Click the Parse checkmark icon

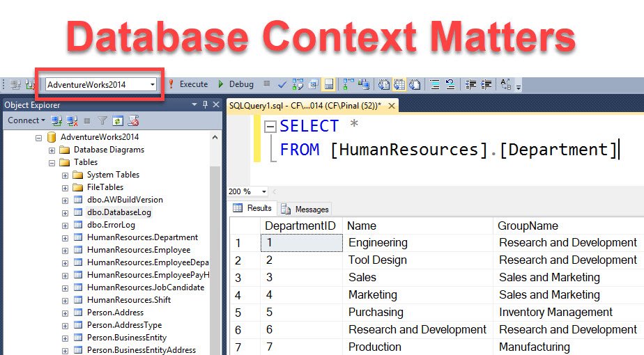click(282, 84)
